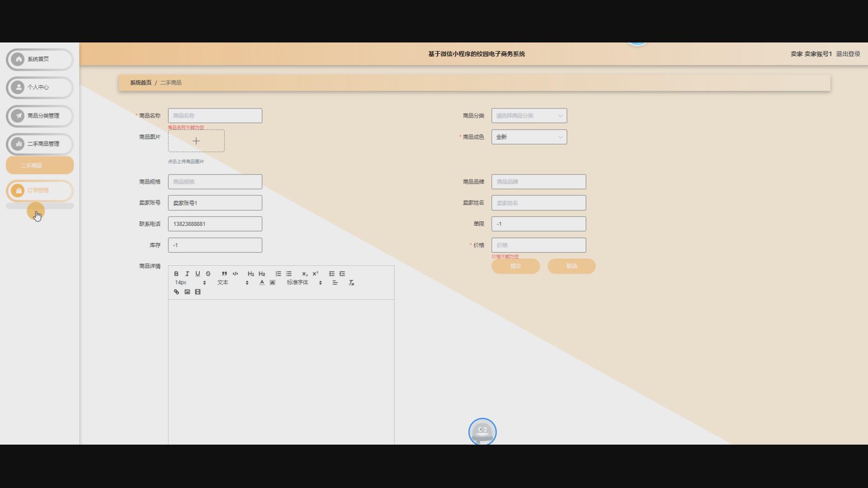Click the 商品名称 input field
The height and width of the screenshot is (488, 868).
(x=215, y=116)
